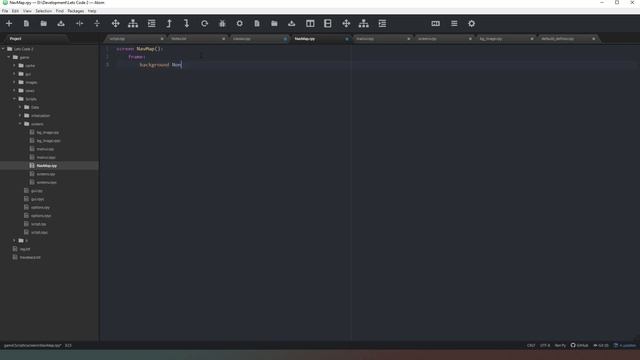Collapse the Scripts folder chevron

click(x=14, y=99)
